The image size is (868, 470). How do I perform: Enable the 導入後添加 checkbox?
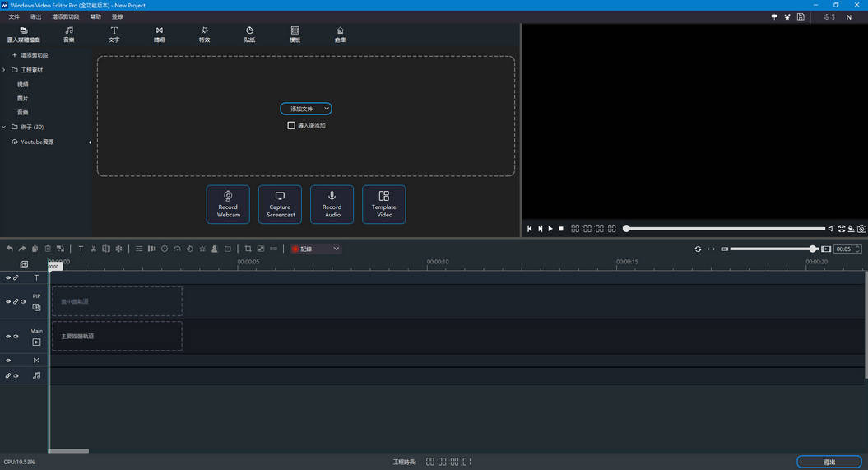point(291,126)
